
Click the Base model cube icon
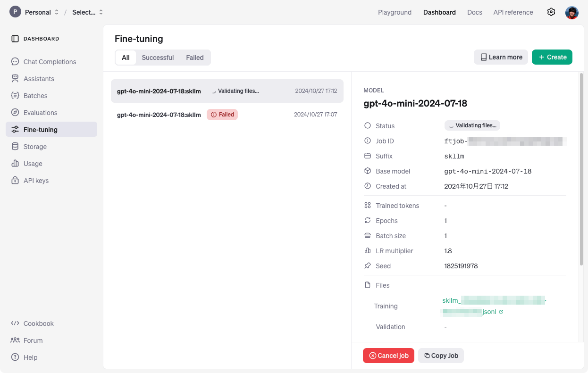(x=368, y=171)
